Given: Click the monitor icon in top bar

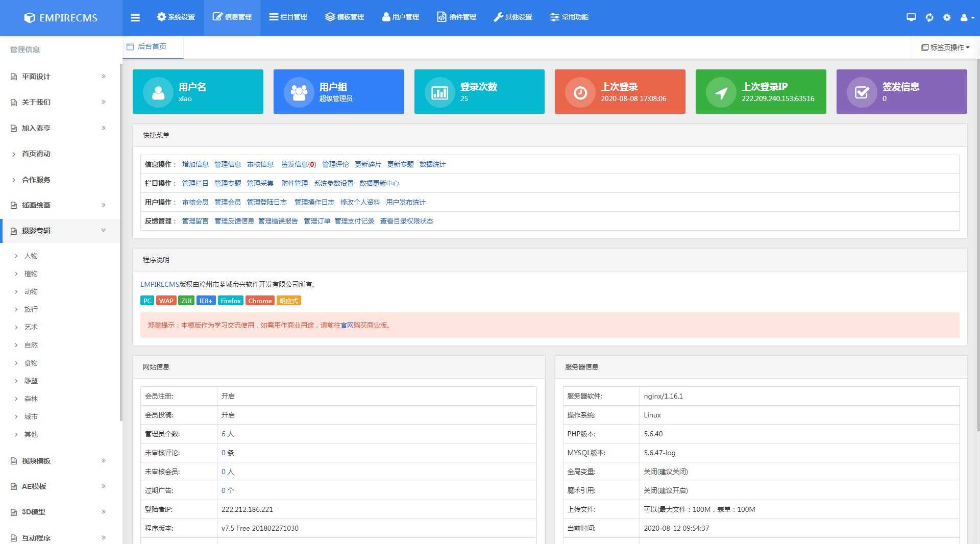Looking at the screenshot, I should pyautogui.click(x=911, y=17).
